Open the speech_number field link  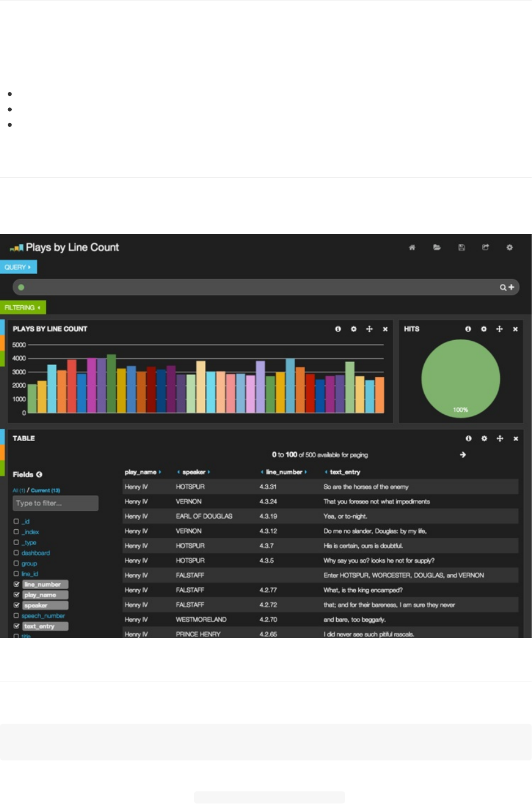43,616
